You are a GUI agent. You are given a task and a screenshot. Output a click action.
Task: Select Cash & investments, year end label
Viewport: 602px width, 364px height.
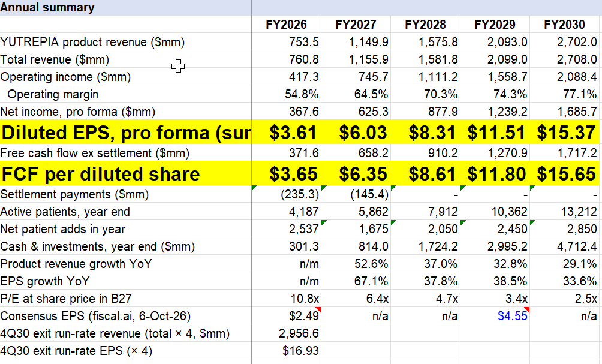(x=125, y=246)
